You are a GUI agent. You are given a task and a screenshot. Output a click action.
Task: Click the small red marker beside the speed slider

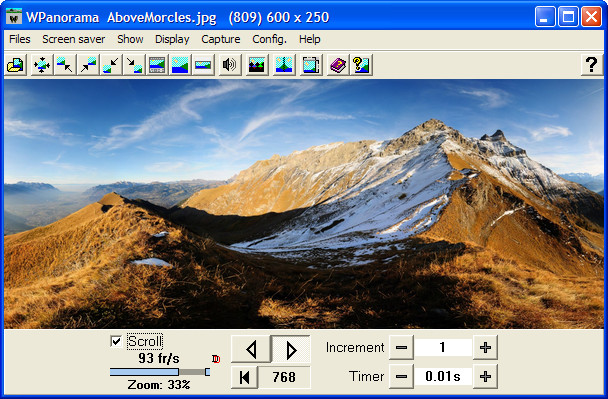(x=216, y=359)
